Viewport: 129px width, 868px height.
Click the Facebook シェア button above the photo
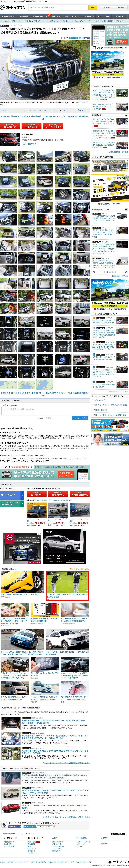click(x=86, y=38)
